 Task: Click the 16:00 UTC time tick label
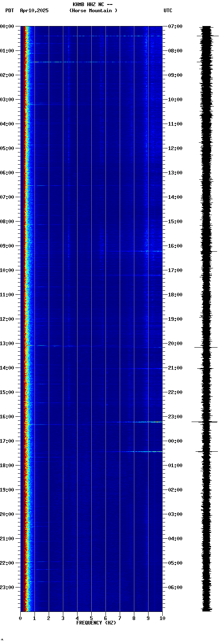(x=175, y=246)
